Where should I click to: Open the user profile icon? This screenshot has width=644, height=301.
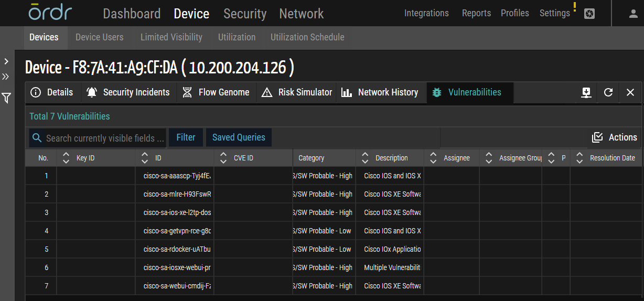click(x=633, y=14)
